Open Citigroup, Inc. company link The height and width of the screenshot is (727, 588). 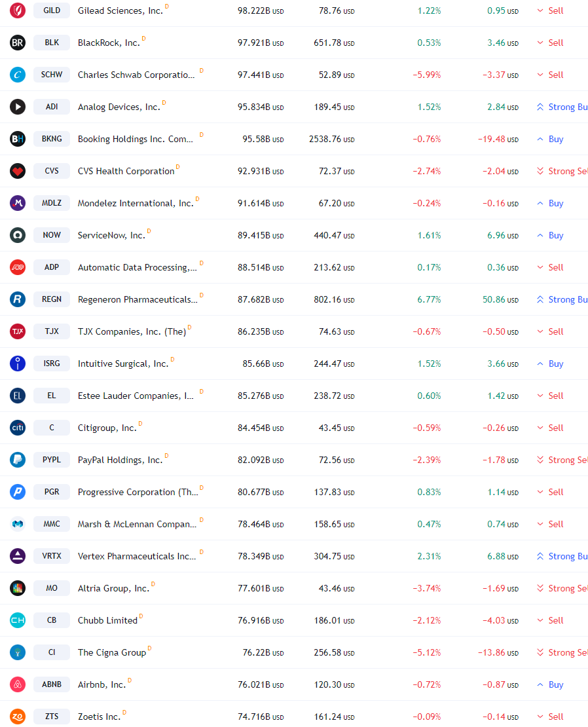pos(107,428)
